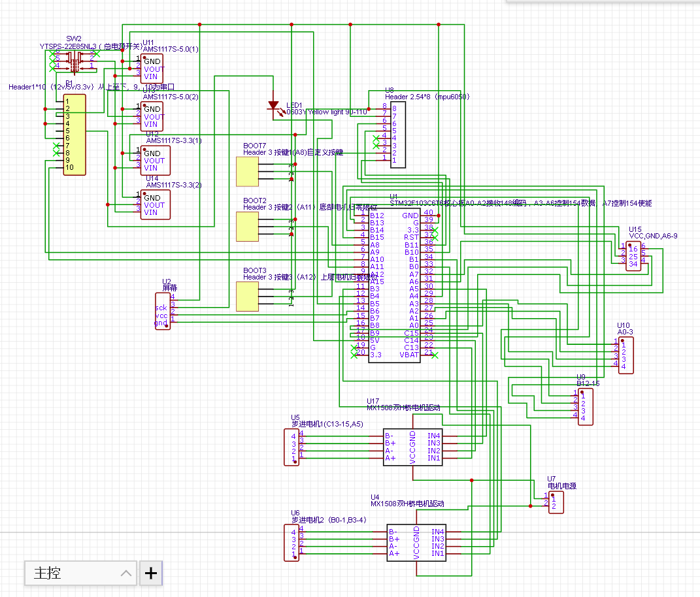
Task: Click the B+ pin on U17 driver
Action: [x=390, y=443]
